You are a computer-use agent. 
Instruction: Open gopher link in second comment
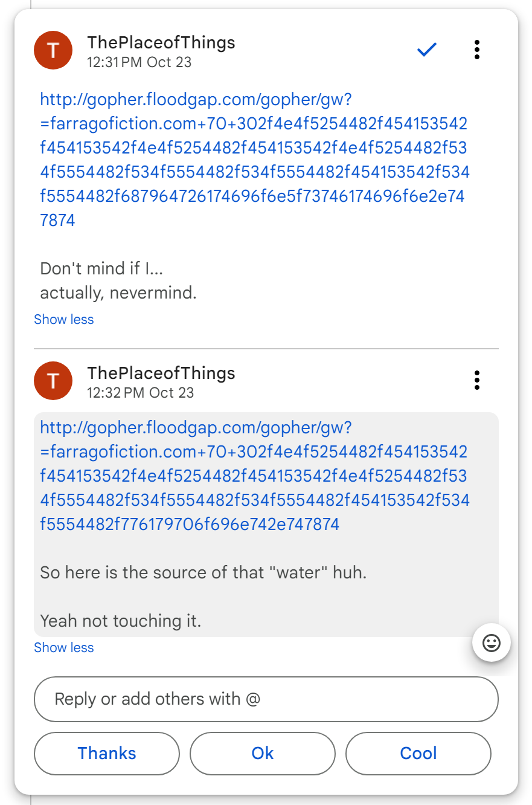coord(254,476)
